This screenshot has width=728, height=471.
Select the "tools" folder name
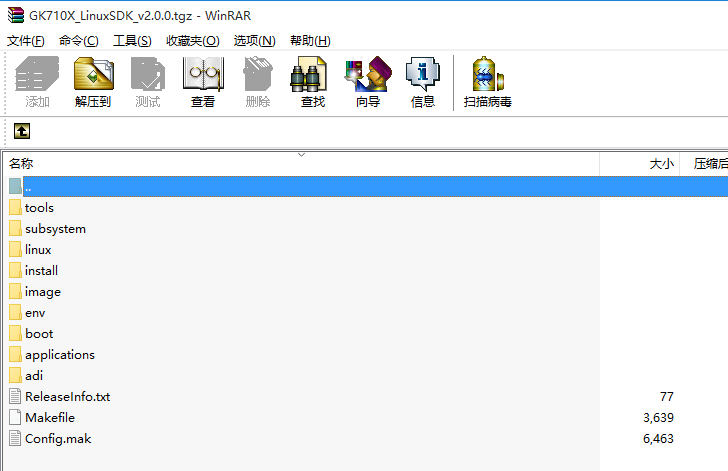39,208
